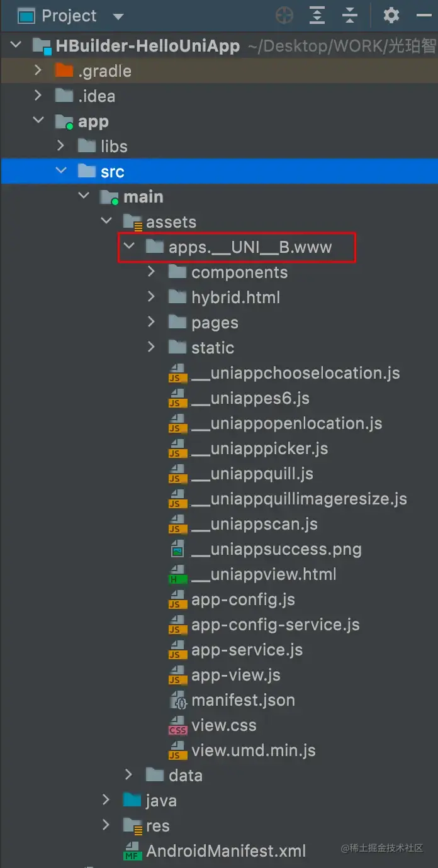Click the JSON icon of manifest.json
The image size is (438, 868).
pos(179,700)
